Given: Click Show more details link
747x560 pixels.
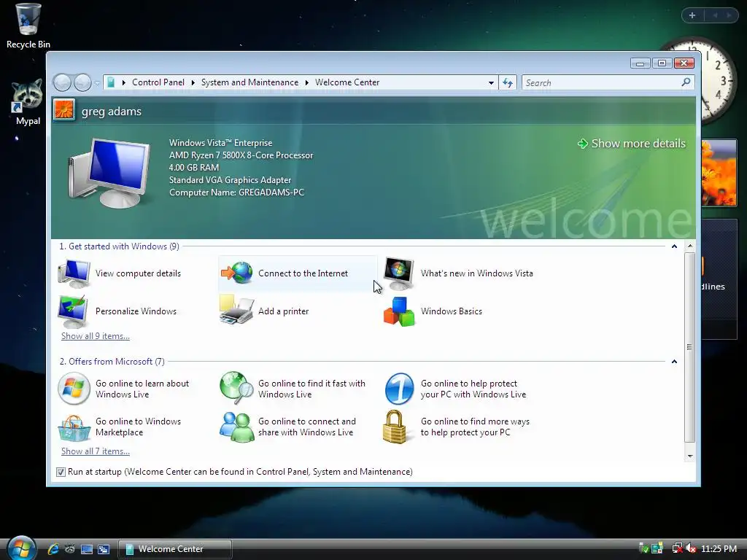Looking at the screenshot, I should click(x=632, y=144).
